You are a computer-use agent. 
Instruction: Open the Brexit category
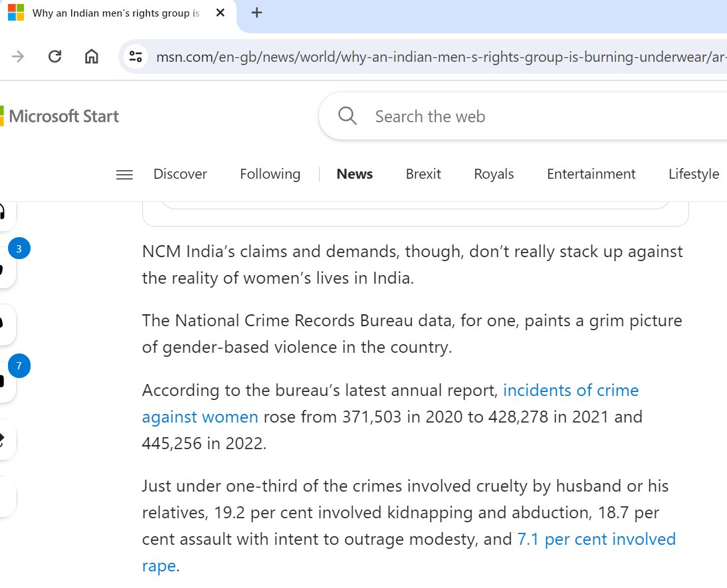point(423,174)
